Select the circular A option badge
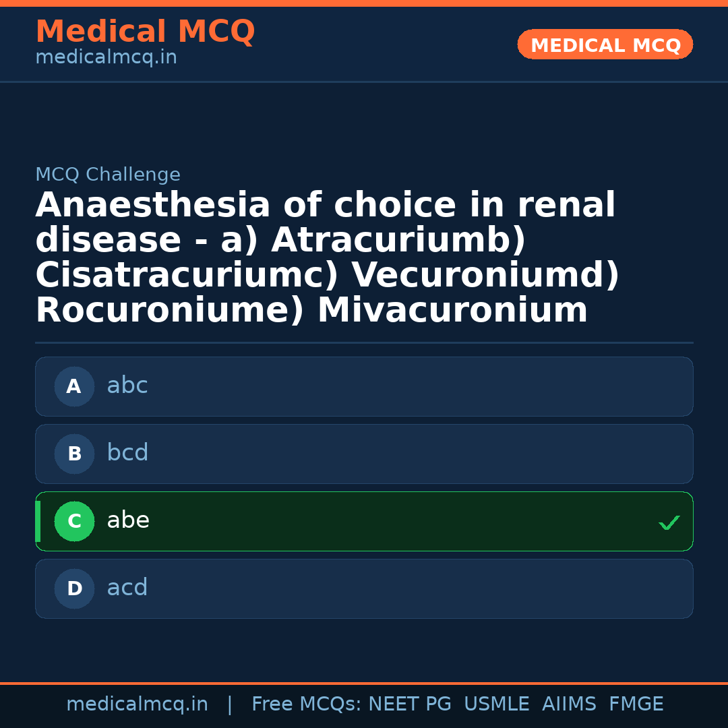Screen dimensions: 728x728 74,386
